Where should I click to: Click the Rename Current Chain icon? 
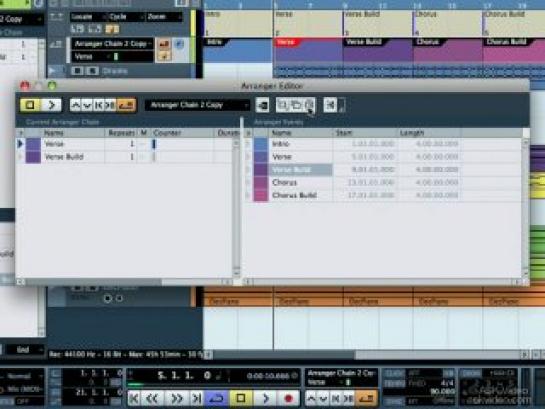[x=262, y=105]
